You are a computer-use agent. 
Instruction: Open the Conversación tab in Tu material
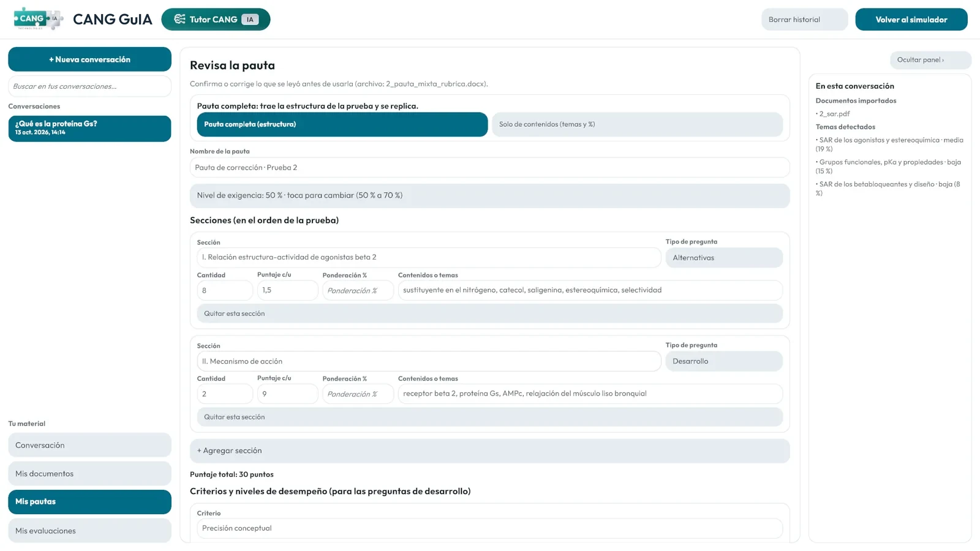click(x=89, y=445)
